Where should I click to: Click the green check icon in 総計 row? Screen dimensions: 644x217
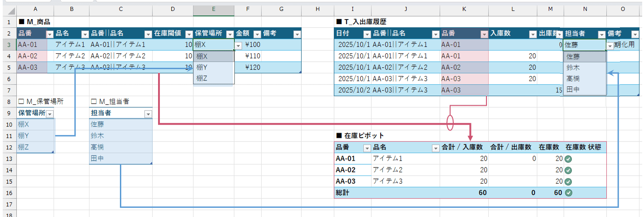[568, 193]
